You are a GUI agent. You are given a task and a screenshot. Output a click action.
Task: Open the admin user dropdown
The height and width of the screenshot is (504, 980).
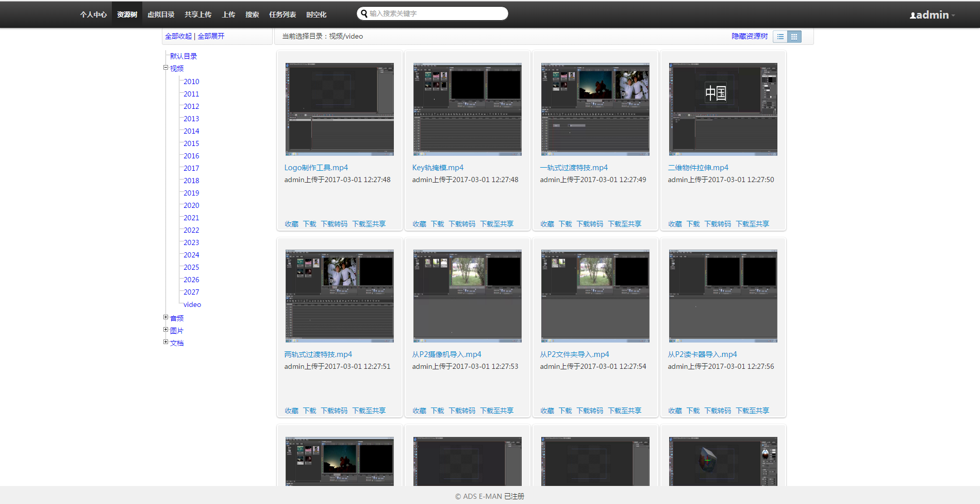932,15
